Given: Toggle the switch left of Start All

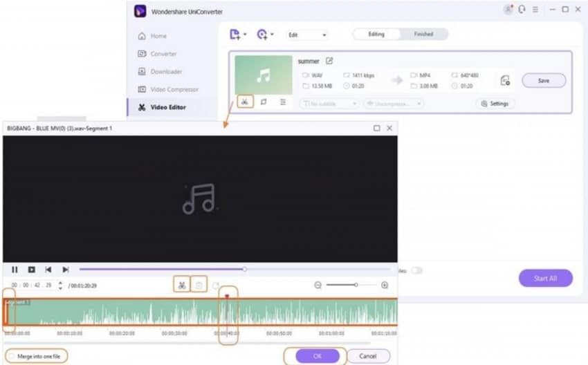Looking at the screenshot, I should [416, 270].
